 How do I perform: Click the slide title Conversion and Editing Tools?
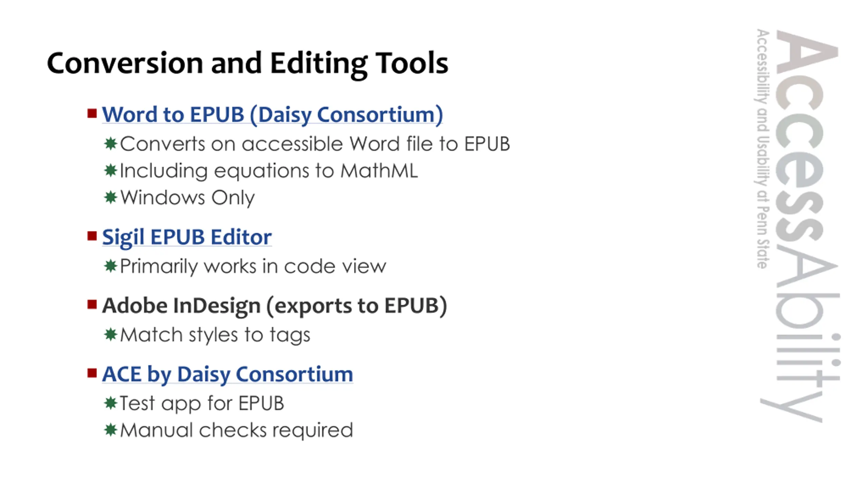pos(248,63)
